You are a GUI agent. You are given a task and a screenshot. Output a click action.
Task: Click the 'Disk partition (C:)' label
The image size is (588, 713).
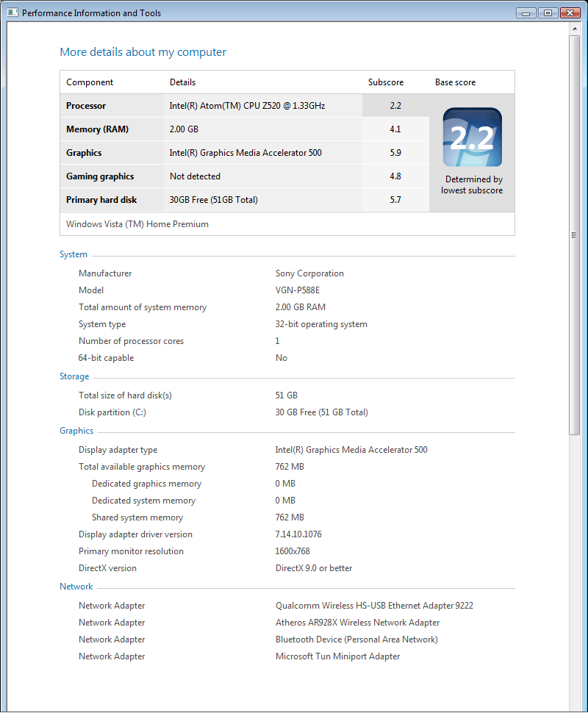(112, 412)
